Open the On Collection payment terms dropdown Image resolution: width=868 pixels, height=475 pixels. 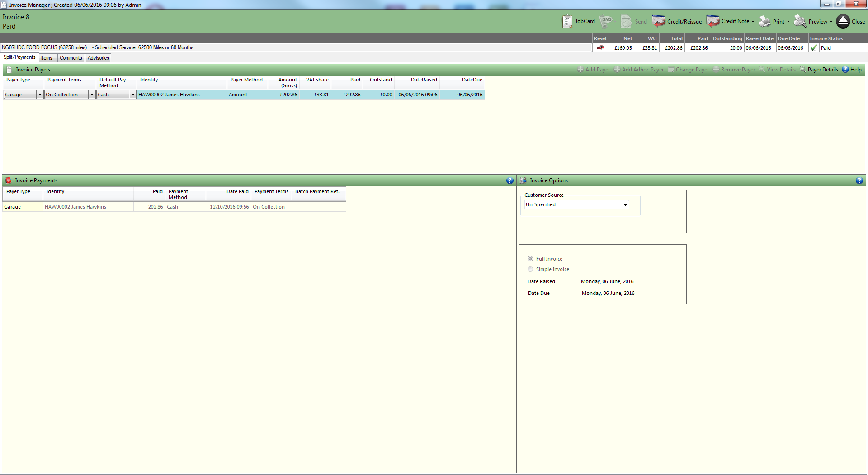pyautogui.click(x=92, y=95)
